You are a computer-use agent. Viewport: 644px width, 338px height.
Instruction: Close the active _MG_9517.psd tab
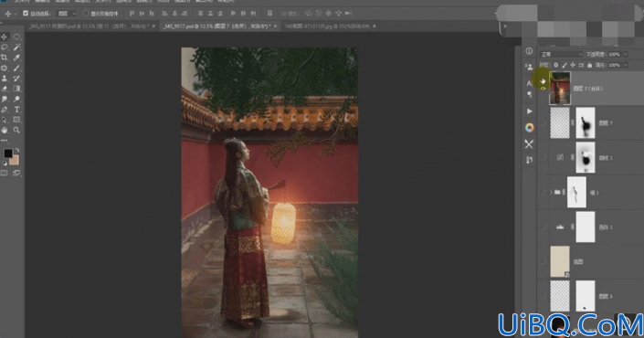(x=275, y=26)
